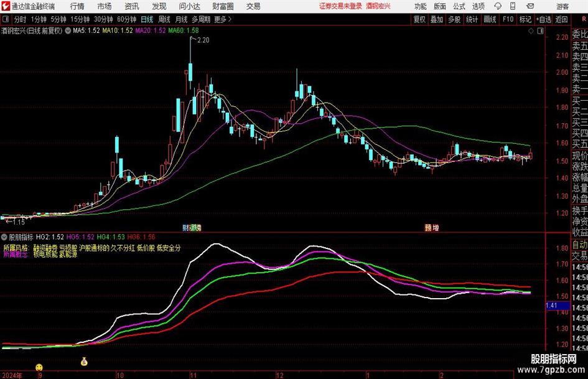The image size is (588, 379).
Task: Click the 返回 back button
Action: pos(561,19)
